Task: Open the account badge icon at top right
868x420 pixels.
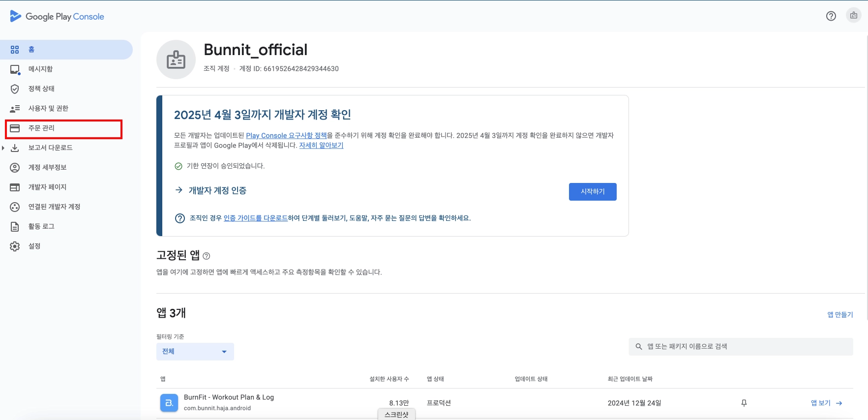Action: pyautogui.click(x=854, y=15)
